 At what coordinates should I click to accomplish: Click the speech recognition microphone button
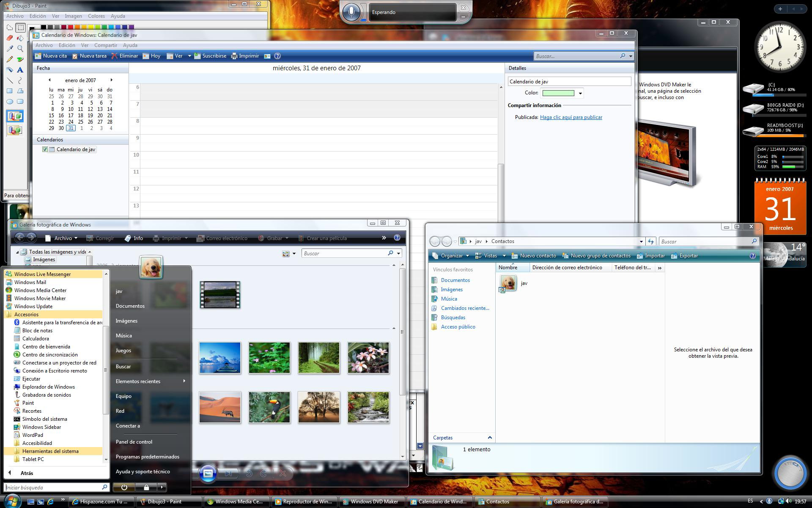point(351,12)
